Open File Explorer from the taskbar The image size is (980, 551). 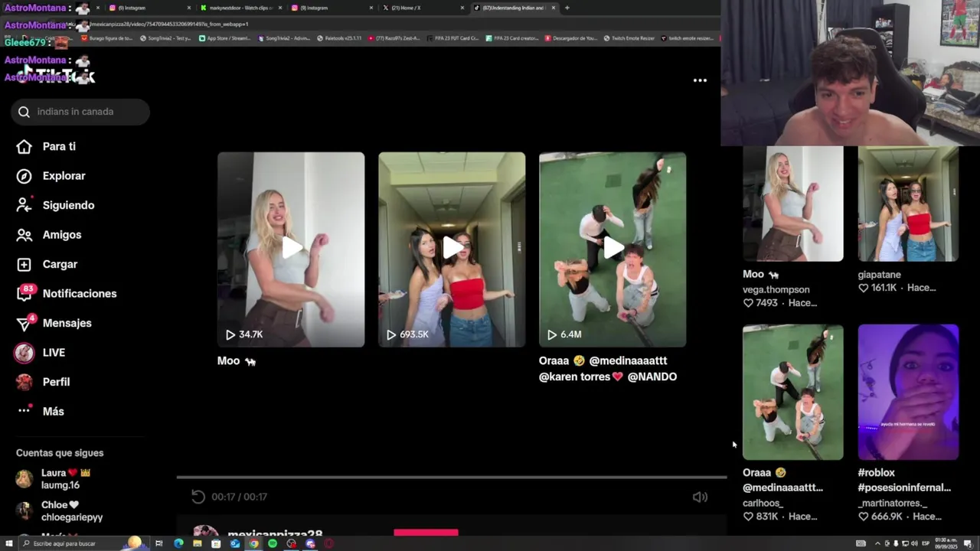pyautogui.click(x=198, y=543)
